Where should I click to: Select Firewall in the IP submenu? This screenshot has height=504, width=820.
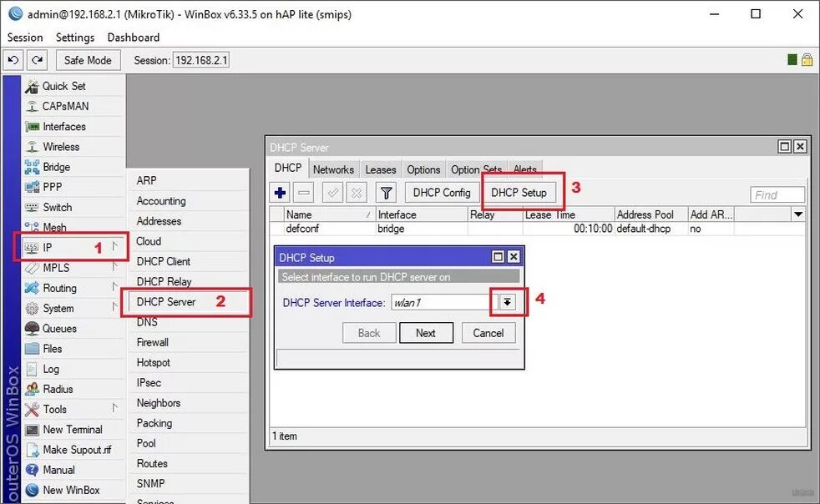[x=187, y=342]
